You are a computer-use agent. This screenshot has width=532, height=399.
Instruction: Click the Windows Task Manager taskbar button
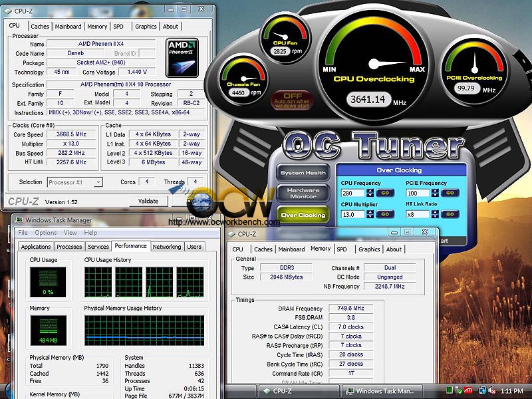383,391
